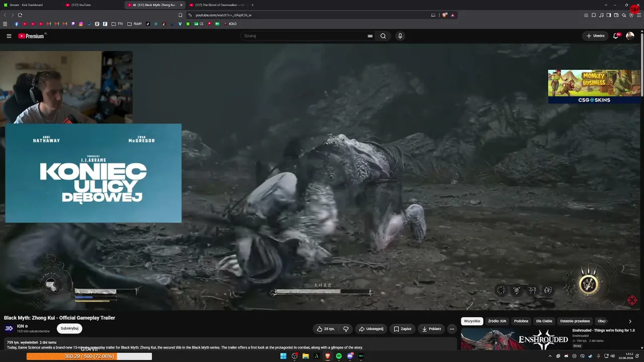The height and width of the screenshot is (362, 644).
Task: Open the CS bookmarks folder
Action: (x=199, y=24)
